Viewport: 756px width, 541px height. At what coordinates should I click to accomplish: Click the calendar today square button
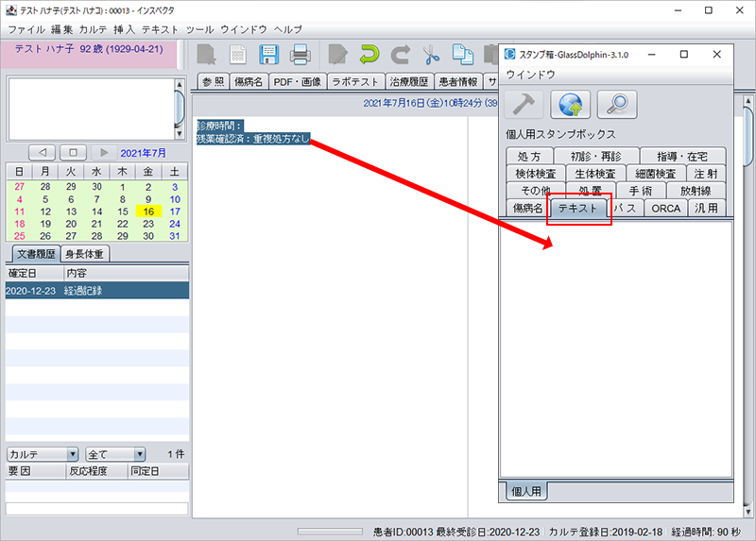tap(73, 152)
